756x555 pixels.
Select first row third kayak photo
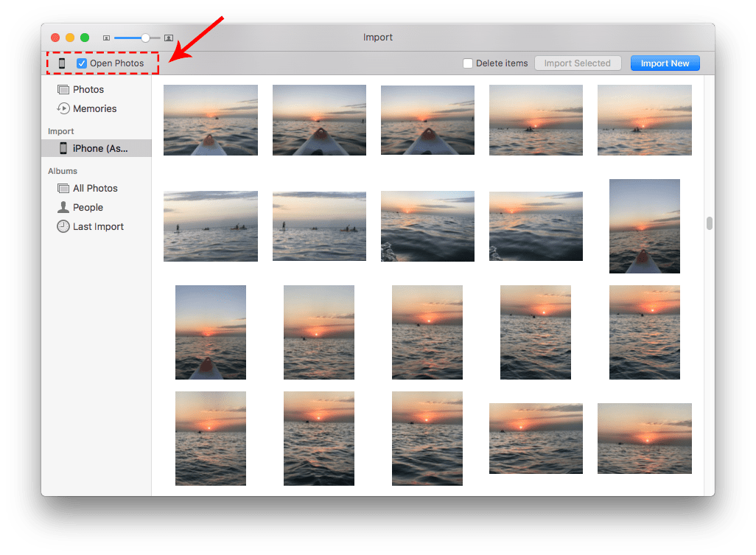tap(427, 120)
